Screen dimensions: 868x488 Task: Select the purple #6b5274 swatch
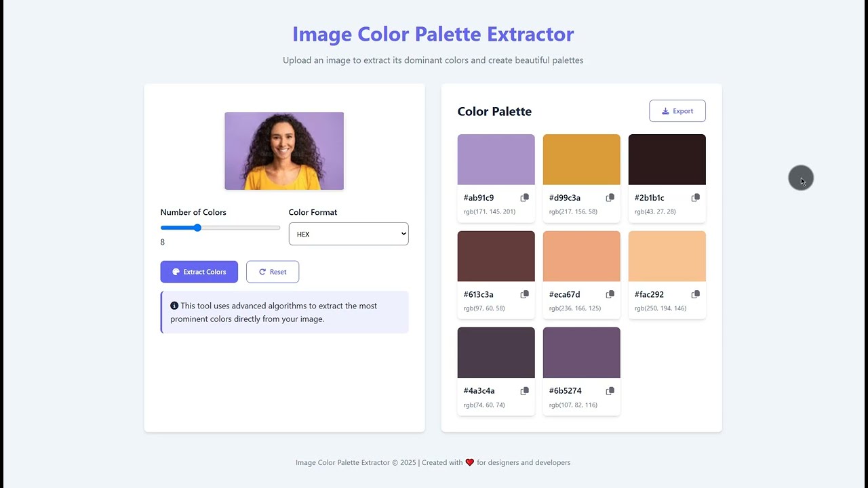(x=582, y=352)
